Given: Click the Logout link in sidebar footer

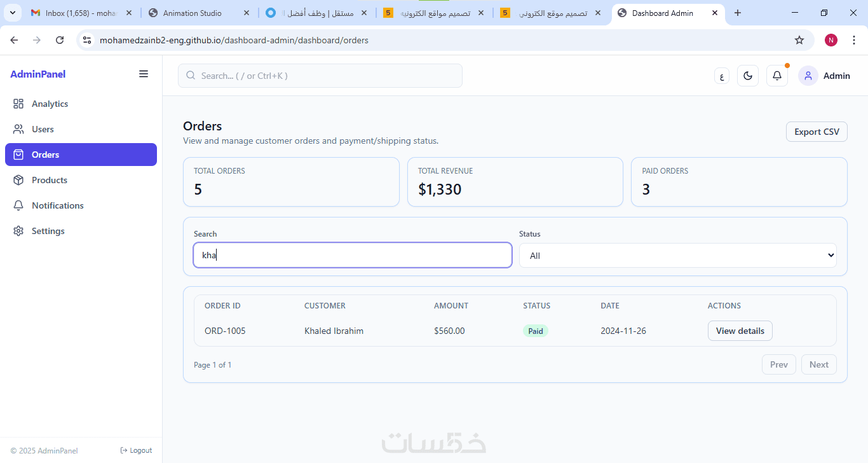Looking at the screenshot, I should (136, 450).
